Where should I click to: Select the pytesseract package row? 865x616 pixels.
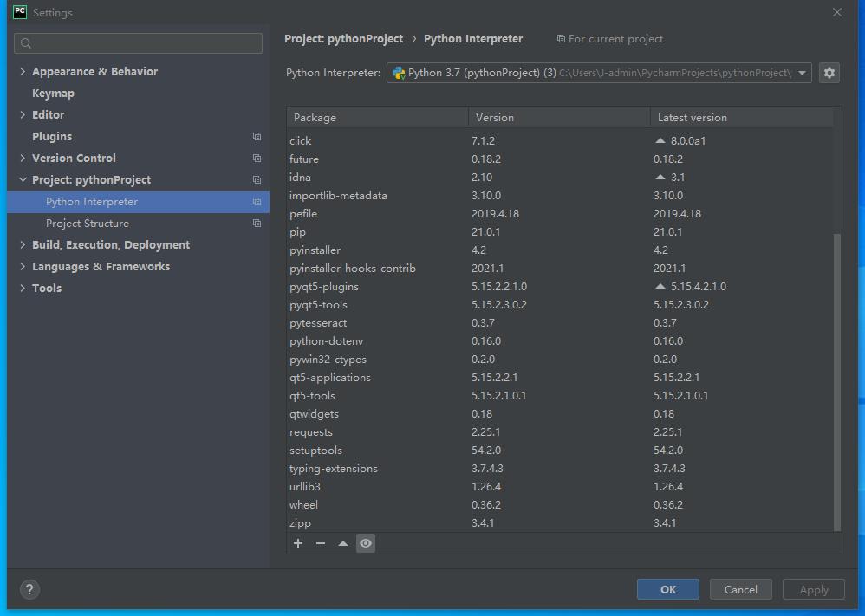[560, 322]
